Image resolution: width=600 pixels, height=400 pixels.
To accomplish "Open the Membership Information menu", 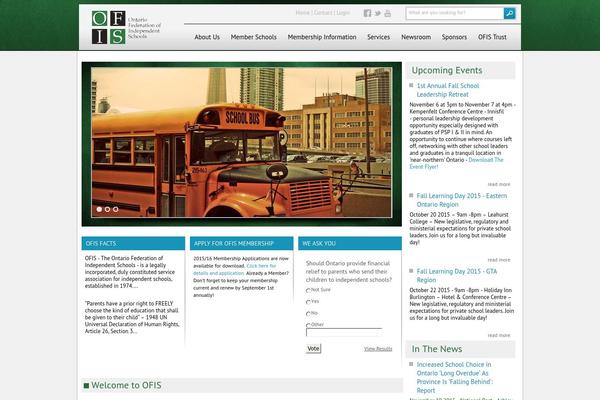I will coord(322,37).
